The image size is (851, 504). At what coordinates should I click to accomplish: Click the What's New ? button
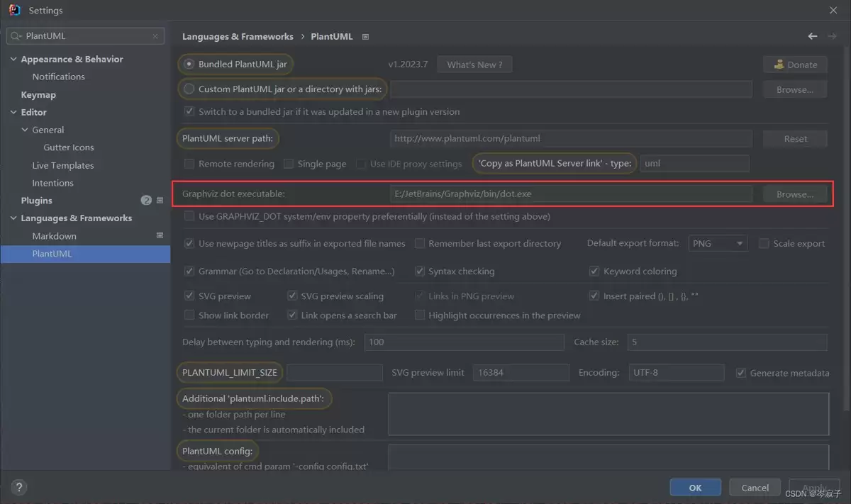tap(474, 65)
